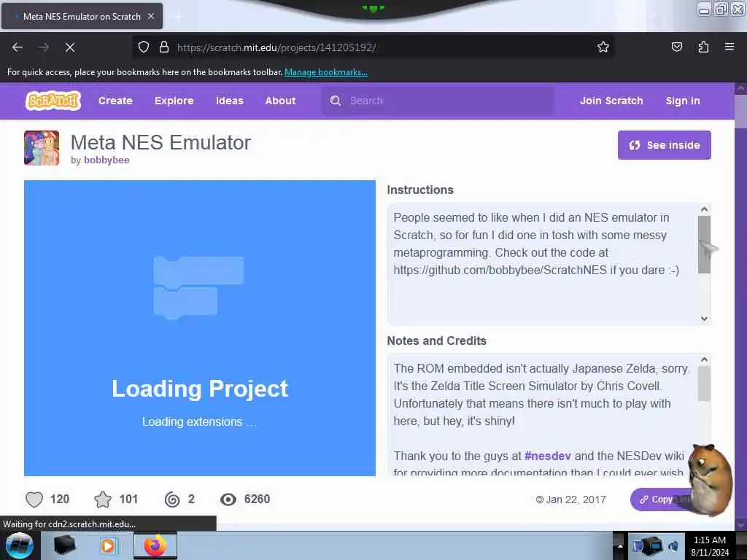Image resolution: width=747 pixels, height=560 pixels.
Task: Click the Instructions scrollbar thumb
Action: click(704, 244)
